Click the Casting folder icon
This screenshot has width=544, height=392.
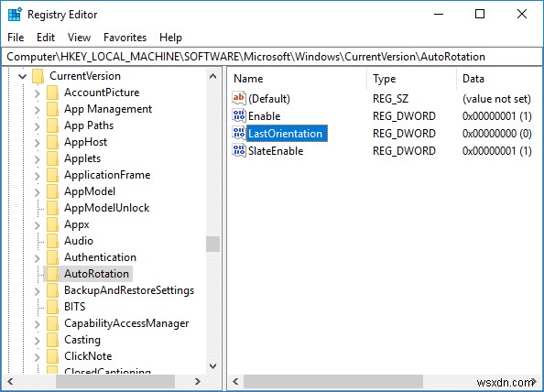coord(52,340)
